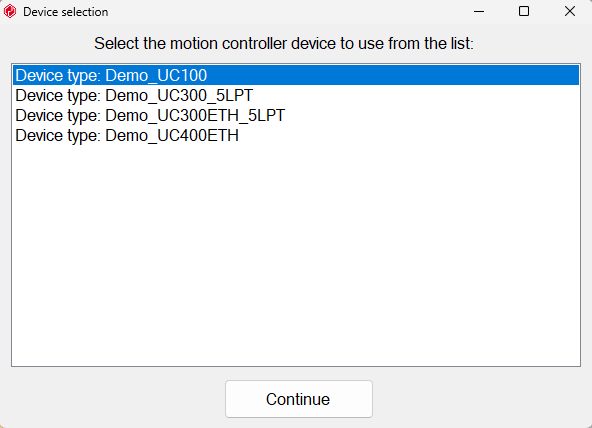The height and width of the screenshot is (428, 592).
Task: Select the highlighted Demo_UC100 device entry
Action: tap(296, 75)
